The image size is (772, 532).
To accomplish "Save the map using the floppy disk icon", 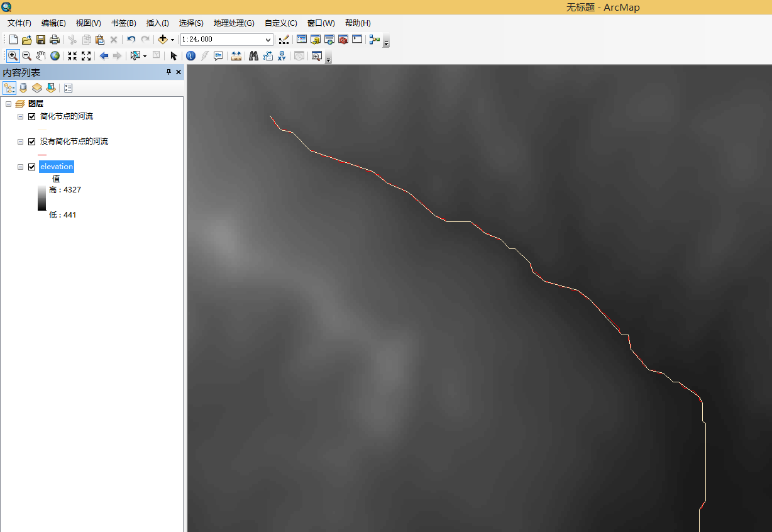I will coord(41,39).
